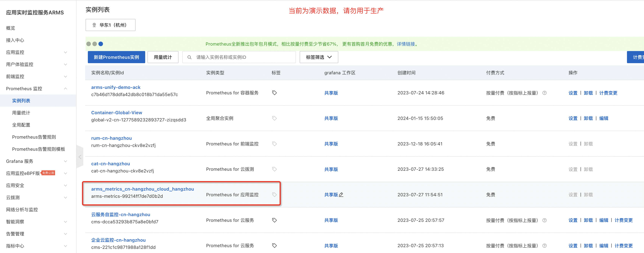This screenshot has height=253, width=644.
Task: Click 计费变更 for arms-unify-demo-ack row
Action: 608,93
